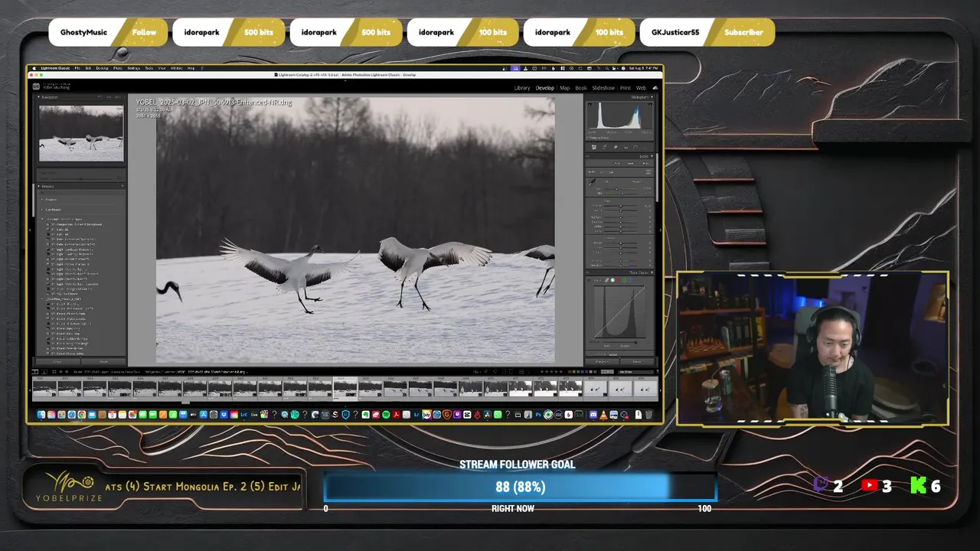980x551 pixels.
Task: Switch to the Library module
Action: pos(521,88)
